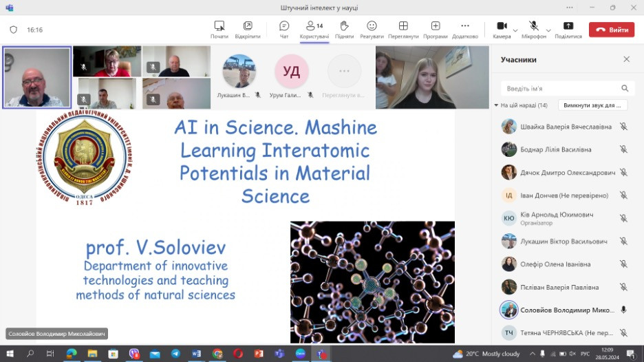Image resolution: width=644 pixels, height=362 pixels.
Task: Click the Почати take control icon
Action: point(219,29)
